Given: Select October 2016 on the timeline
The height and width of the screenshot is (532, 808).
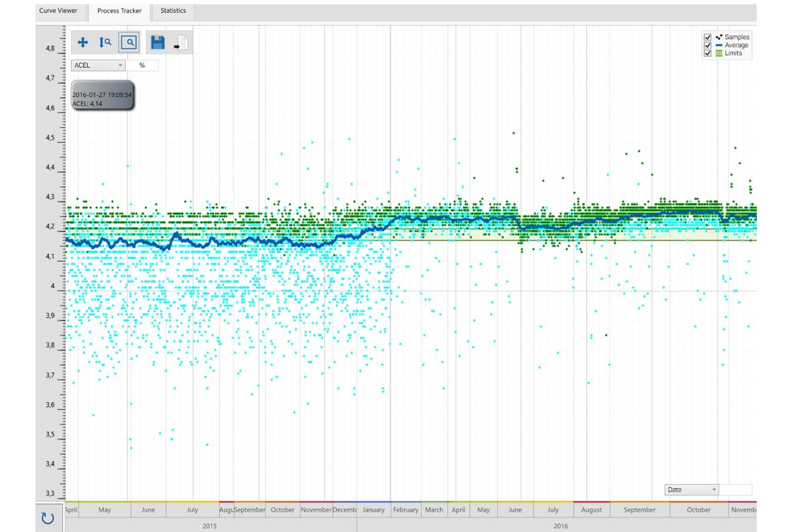Looking at the screenshot, I should pyautogui.click(x=699, y=510).
